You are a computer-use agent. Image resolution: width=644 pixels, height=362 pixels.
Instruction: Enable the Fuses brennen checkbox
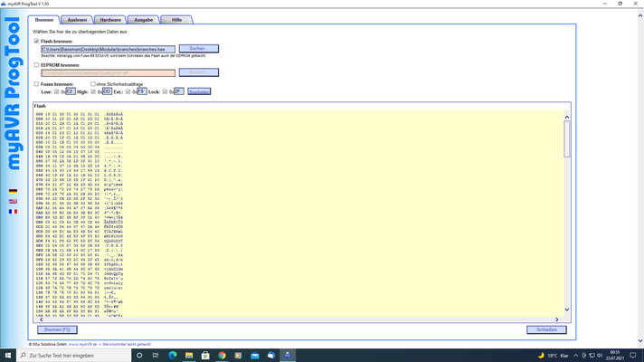36,84
